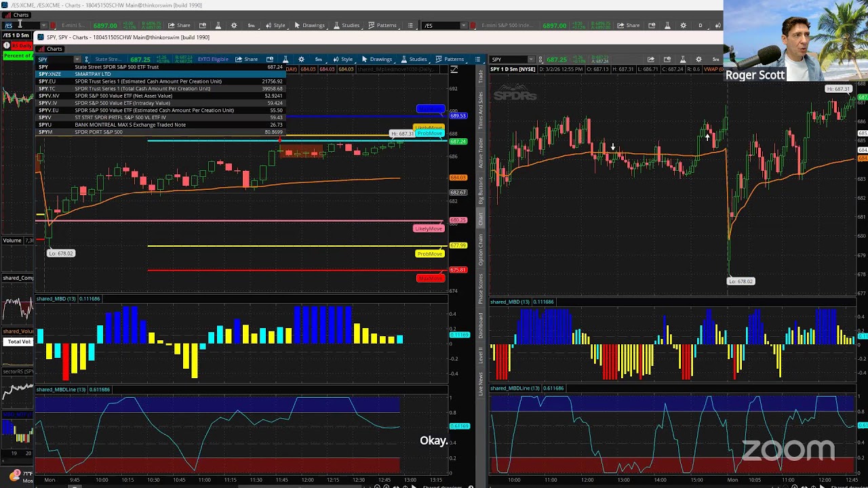Select Charts tab in the SPY window

pos(51,49)
